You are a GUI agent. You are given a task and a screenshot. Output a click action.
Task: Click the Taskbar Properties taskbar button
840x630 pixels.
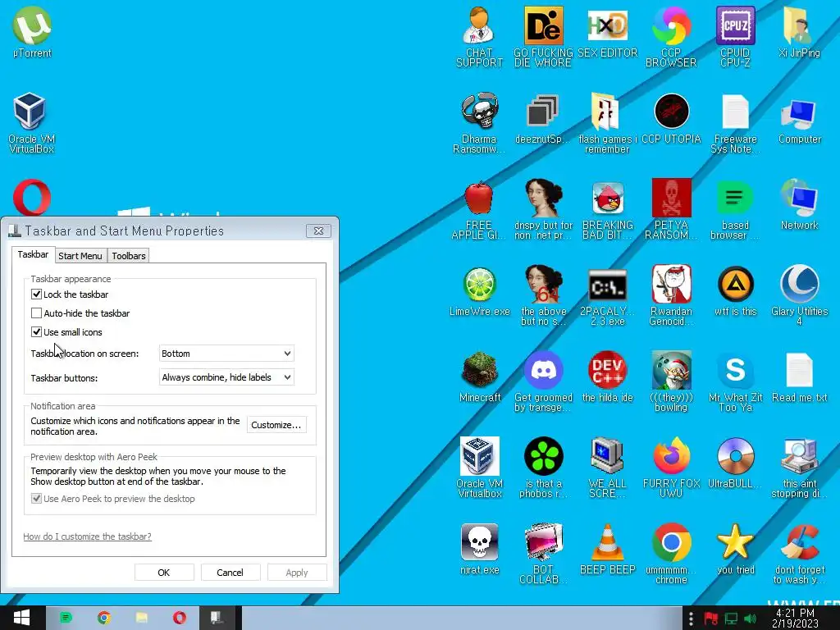[x=217, y=618]
